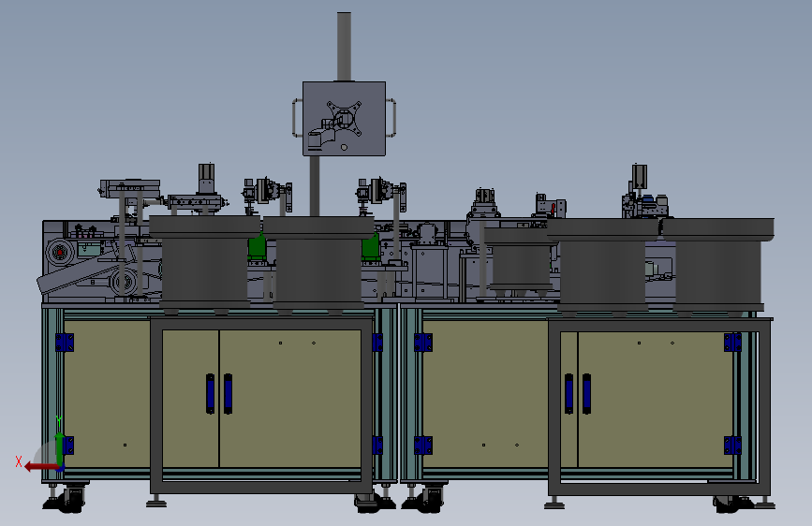The image size is (812, 526).
Task: Select the monitor enclosure on the center pole
Action: coord(344,118)
